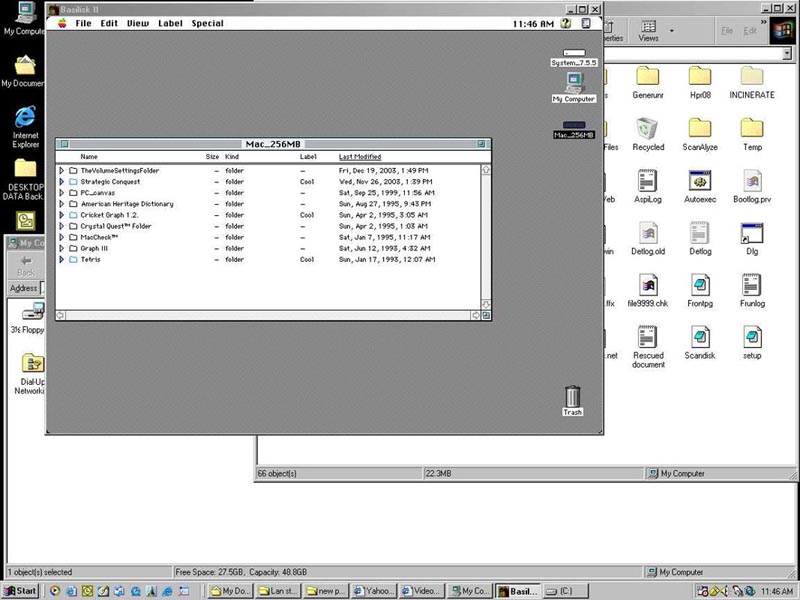800x600 pixels.
Task: Sort by Last Modified column header
Action: pyautogui.click(x=360, y=157)
